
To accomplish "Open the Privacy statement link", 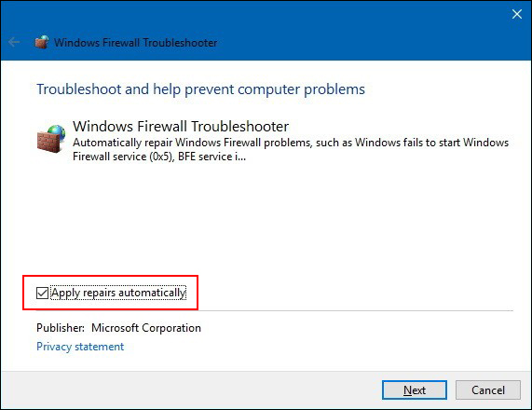I will click(x=80, y=347).
